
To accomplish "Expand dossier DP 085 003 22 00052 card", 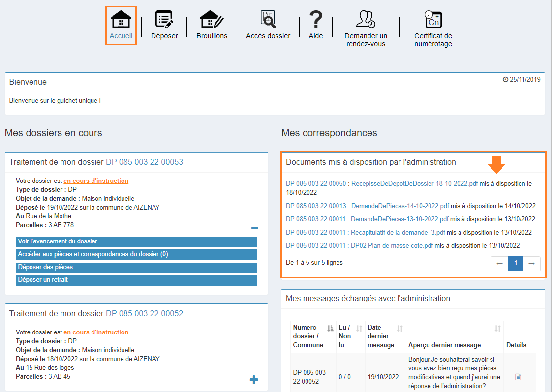I will pyautogui.click(x=254, y=380).
